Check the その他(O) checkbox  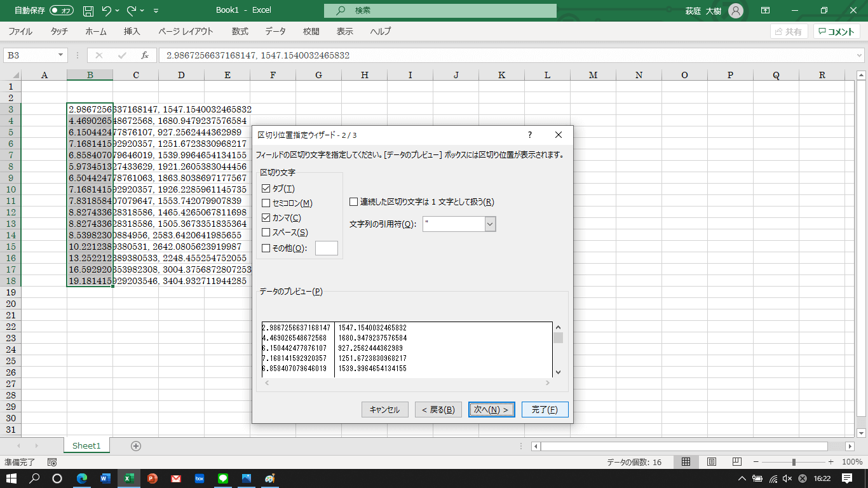pos(266,248)
